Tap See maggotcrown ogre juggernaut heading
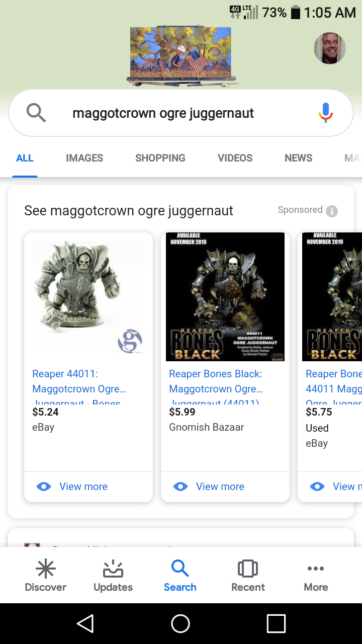This screenshot has height=644, width=362. click(x=129, y=211)
